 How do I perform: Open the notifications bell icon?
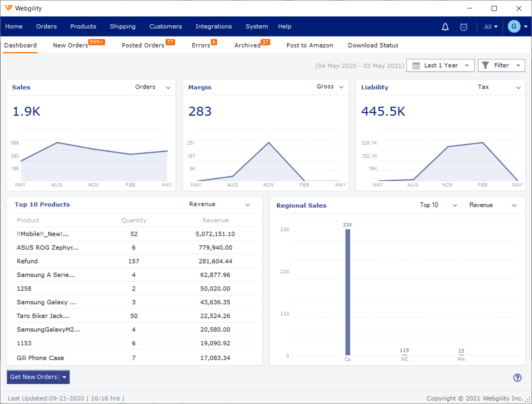[445, 26]
